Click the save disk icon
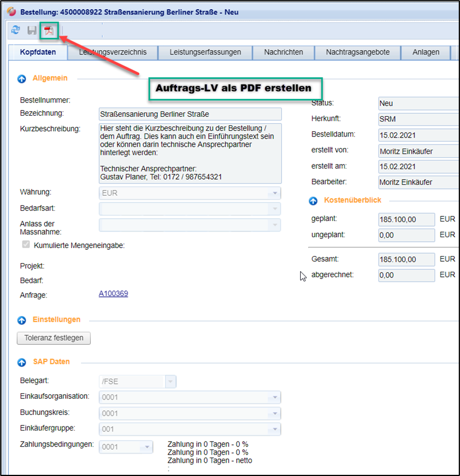 [32, 31]
